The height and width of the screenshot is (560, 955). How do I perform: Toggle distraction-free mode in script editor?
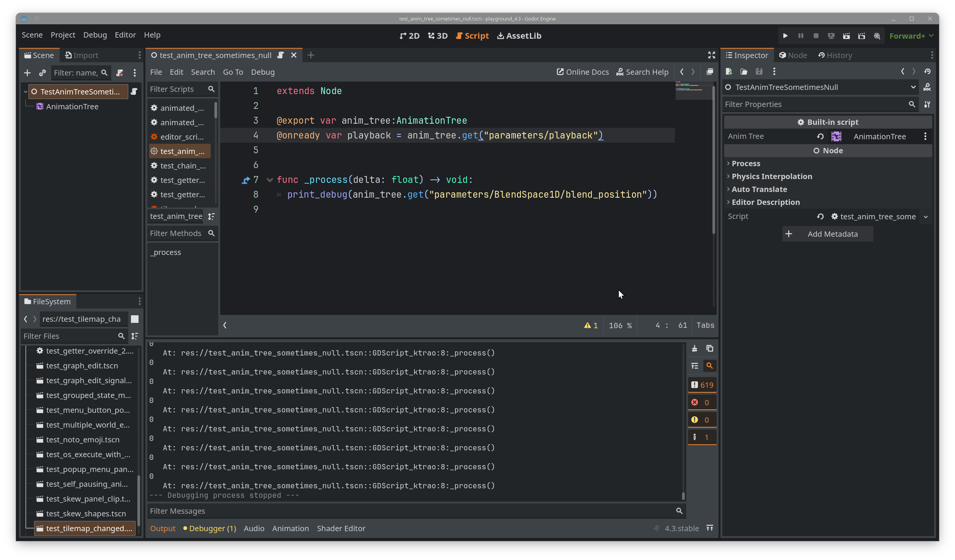pos(711,55)
